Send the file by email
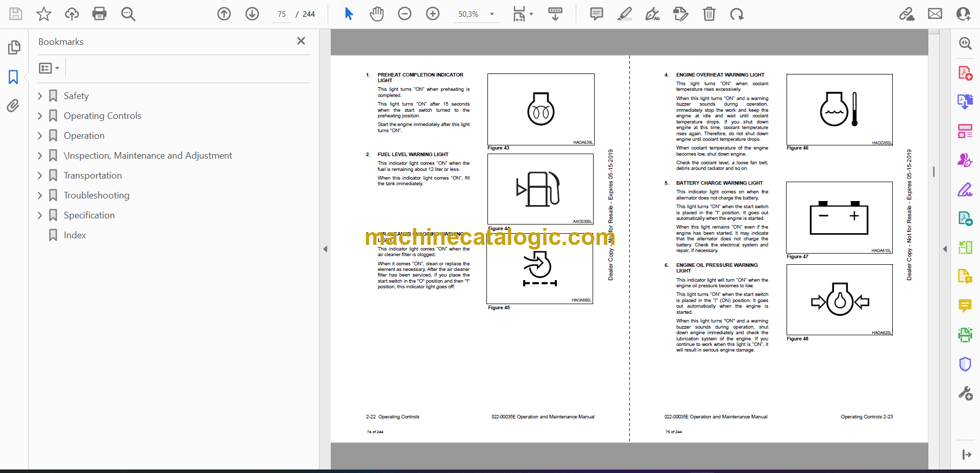Image resolution: width=980 pixels, height=473 pixels. (935, 14)
